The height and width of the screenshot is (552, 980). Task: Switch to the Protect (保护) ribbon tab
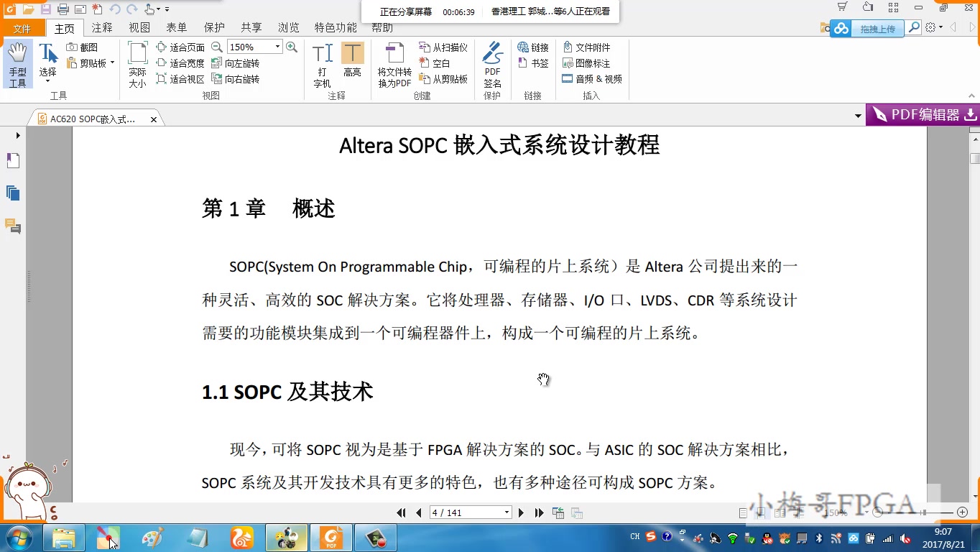[214, 28]
